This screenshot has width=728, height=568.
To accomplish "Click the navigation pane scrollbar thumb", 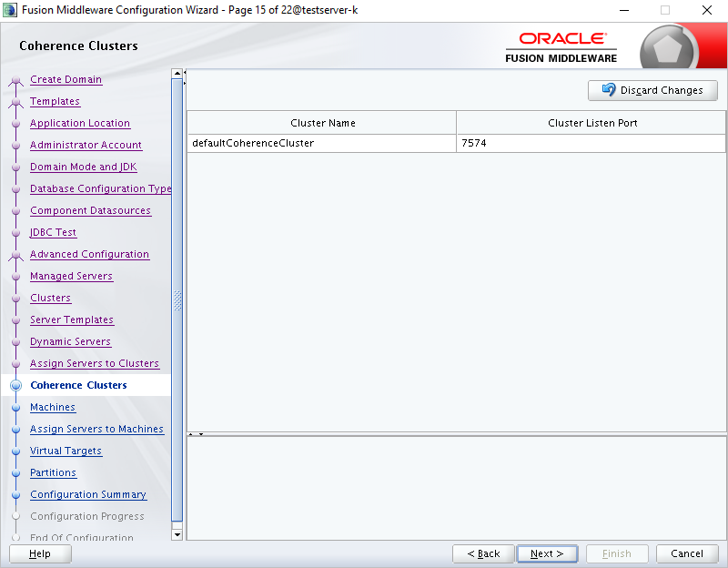I will click(x=177, y=300).
